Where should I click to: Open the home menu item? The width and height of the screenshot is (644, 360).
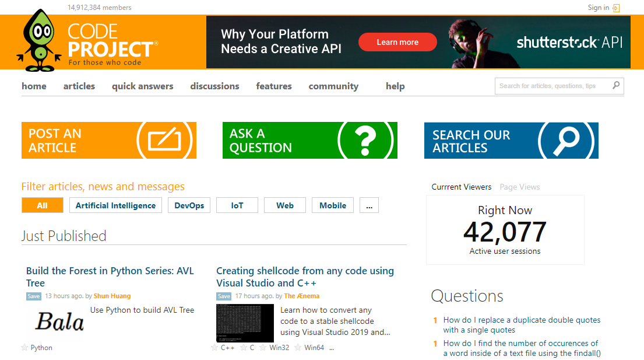(34, 86)
